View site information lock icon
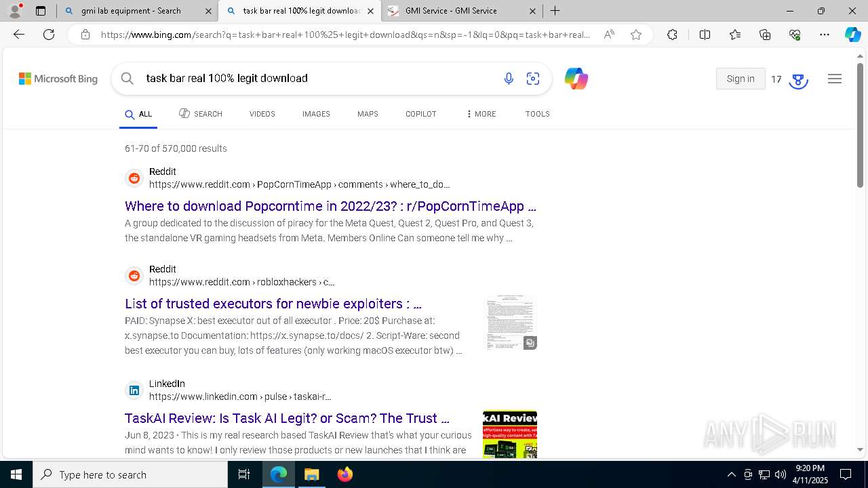Viewport: 868px width, 488px height. (x=85, y=35)
